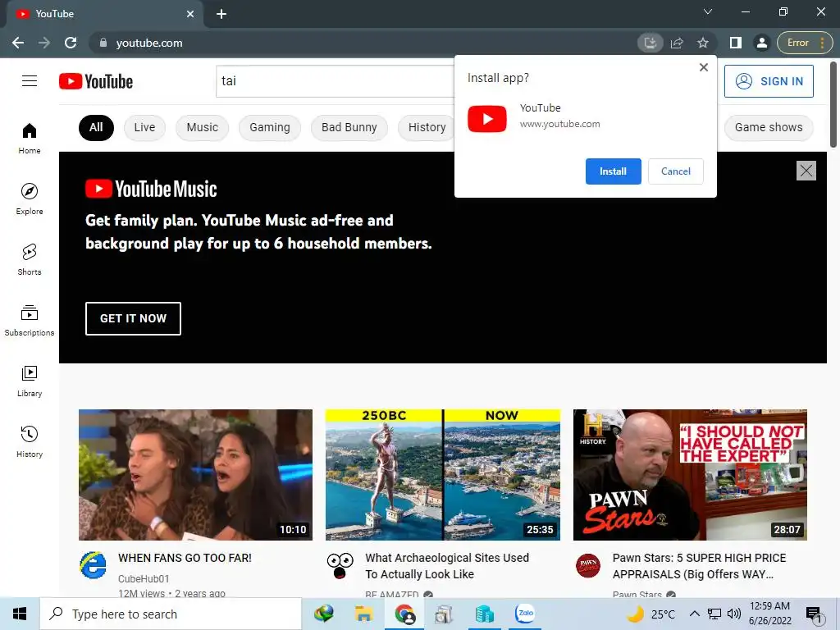
Task: Click the CubeHub01 channel name
Action: click(144, 578)
